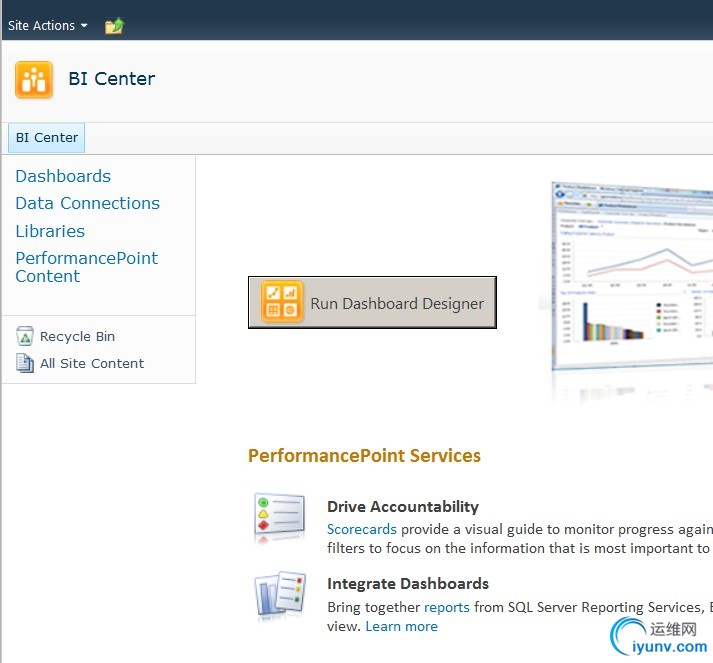
Task: Open the Recycle Bin text link
Action: click(x=77, y=337)
